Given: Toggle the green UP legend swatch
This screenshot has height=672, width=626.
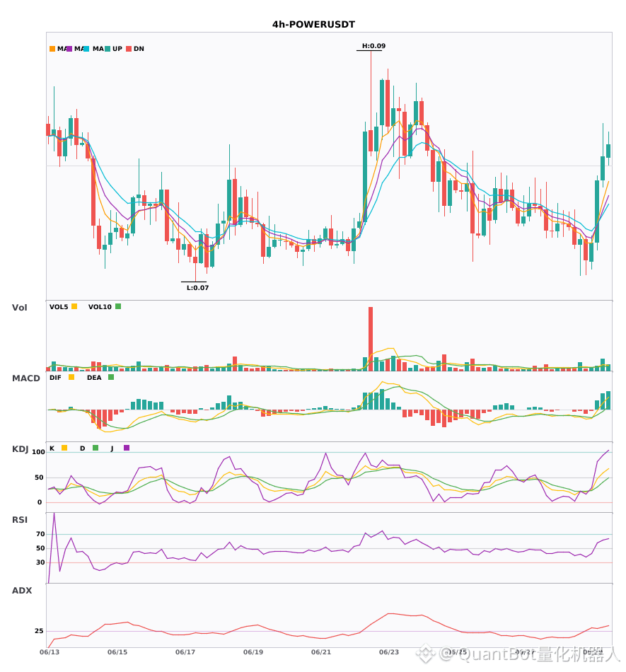Looking at the screenshot, I should coord(108,49).
